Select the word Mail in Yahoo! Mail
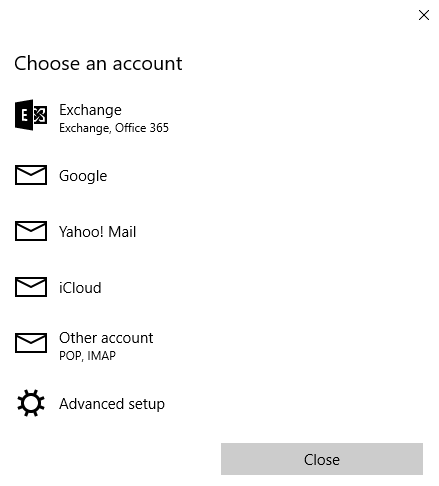Screen dimensions: 439x486 point(122,232)
